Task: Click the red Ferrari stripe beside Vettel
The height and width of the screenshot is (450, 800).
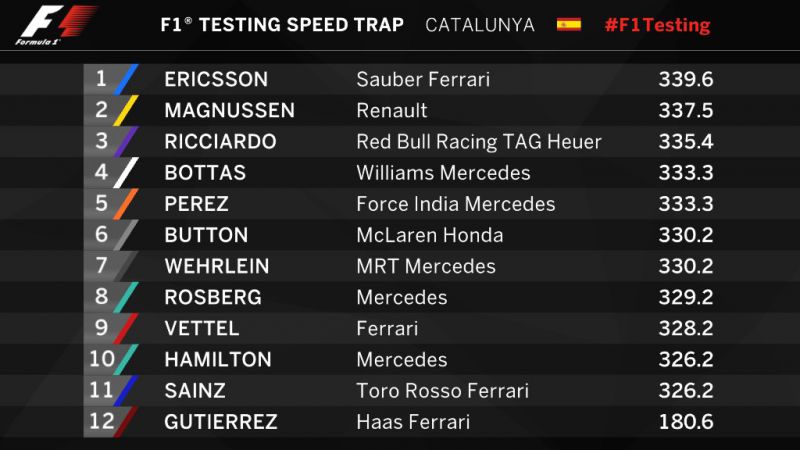Action: pos(126,328)
